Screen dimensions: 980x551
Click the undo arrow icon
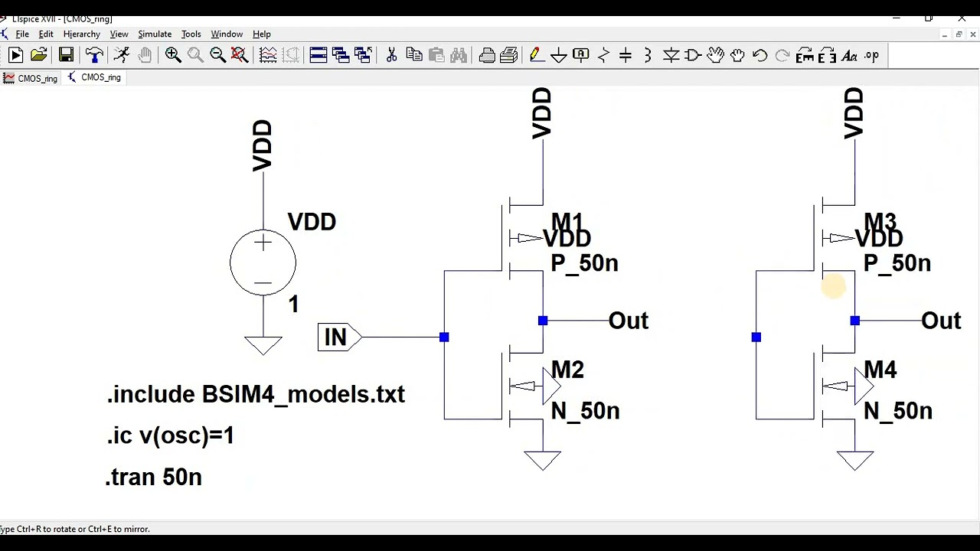[759, 55]
